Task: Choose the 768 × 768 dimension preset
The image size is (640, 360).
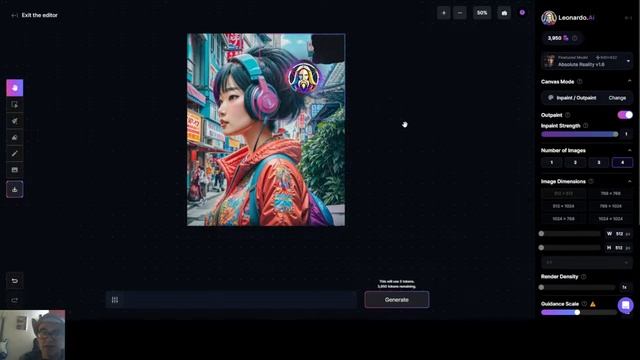Action: (611, 193)
